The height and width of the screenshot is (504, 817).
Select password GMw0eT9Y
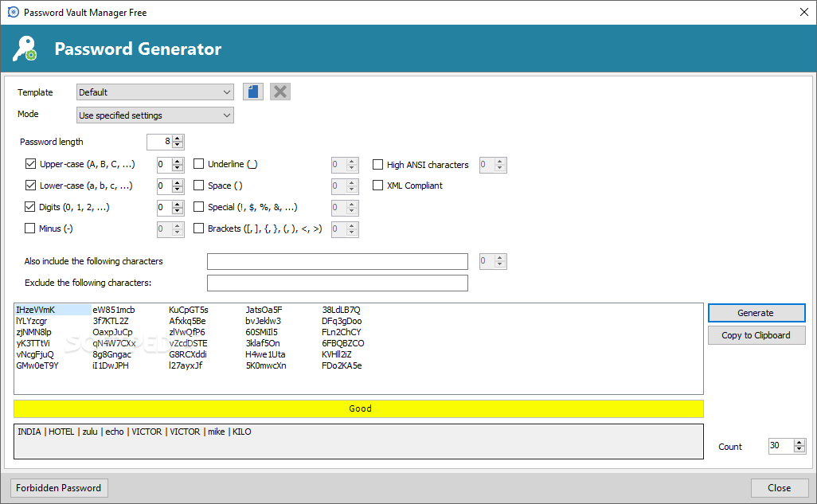[37, 365]
